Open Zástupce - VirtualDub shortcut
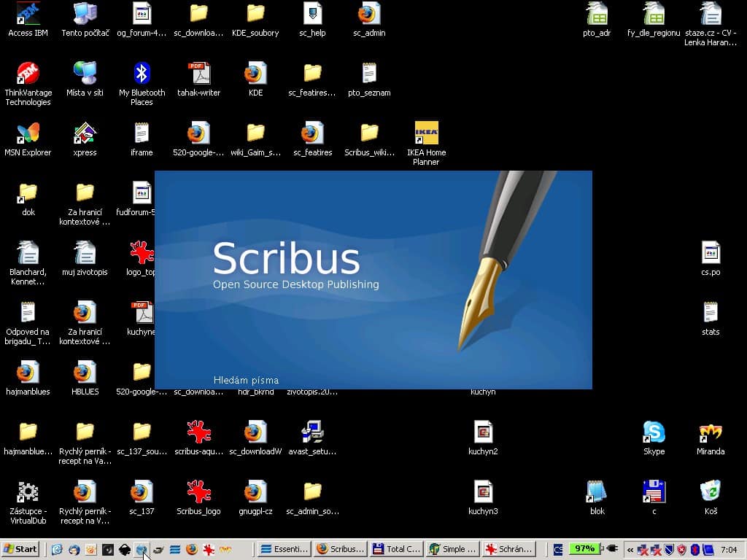Image resolution: width=747 pixels, height=560 pixels. click(28, 502)
